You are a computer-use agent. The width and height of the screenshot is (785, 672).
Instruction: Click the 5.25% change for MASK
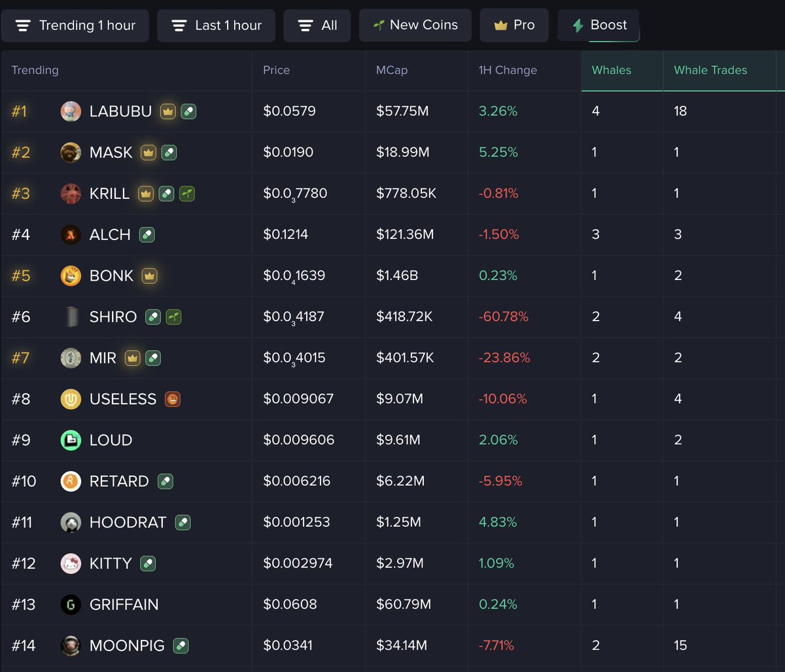pos(498,152)
